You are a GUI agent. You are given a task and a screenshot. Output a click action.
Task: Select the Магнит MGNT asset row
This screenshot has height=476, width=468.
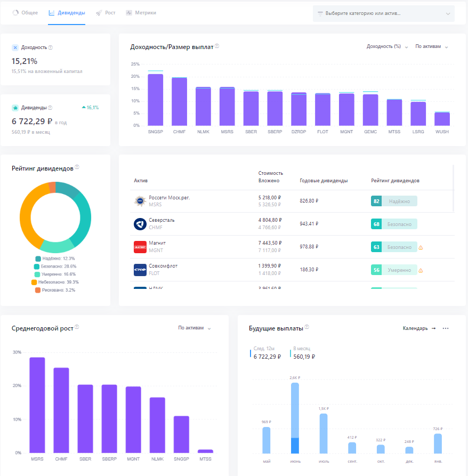[x=292, y=247]
